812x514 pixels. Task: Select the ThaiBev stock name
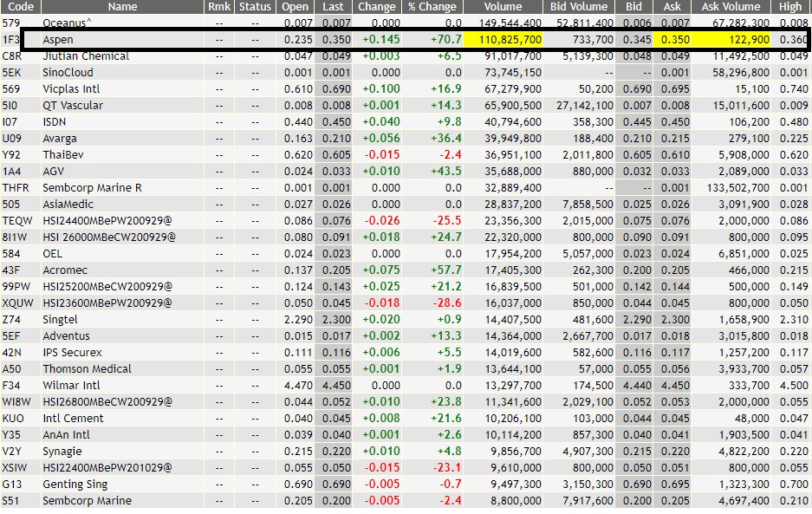click(62, 155)
